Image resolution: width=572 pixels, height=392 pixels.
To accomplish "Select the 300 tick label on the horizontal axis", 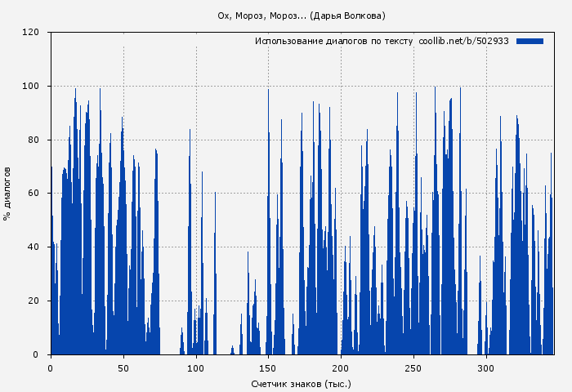I will [486, 368].
